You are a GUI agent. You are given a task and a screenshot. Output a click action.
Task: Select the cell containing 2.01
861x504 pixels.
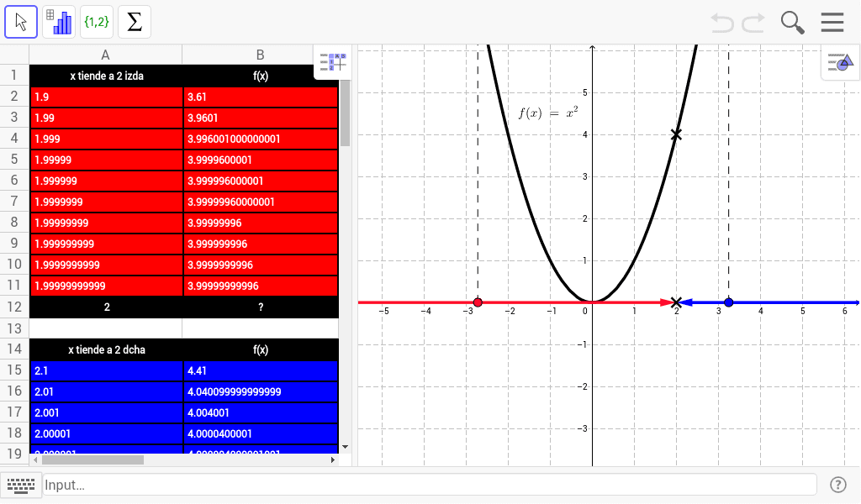tap(107, 391)
